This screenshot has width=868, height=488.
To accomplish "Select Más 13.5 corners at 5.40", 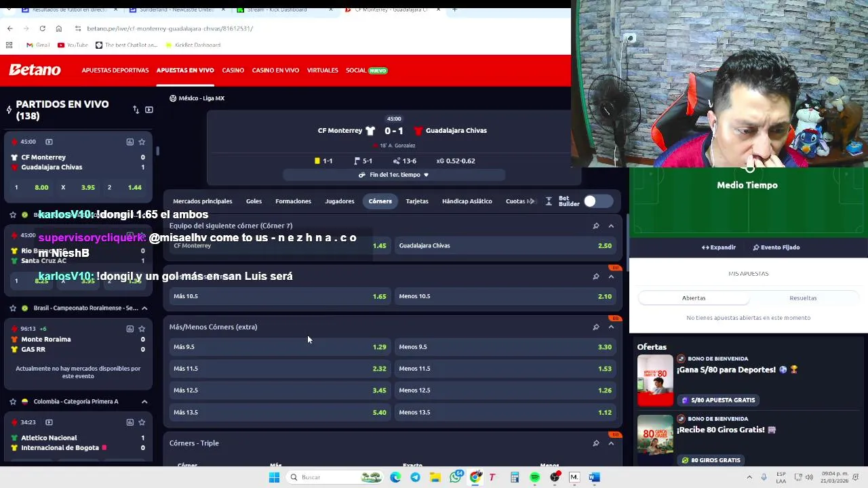I will coord(279,412).
